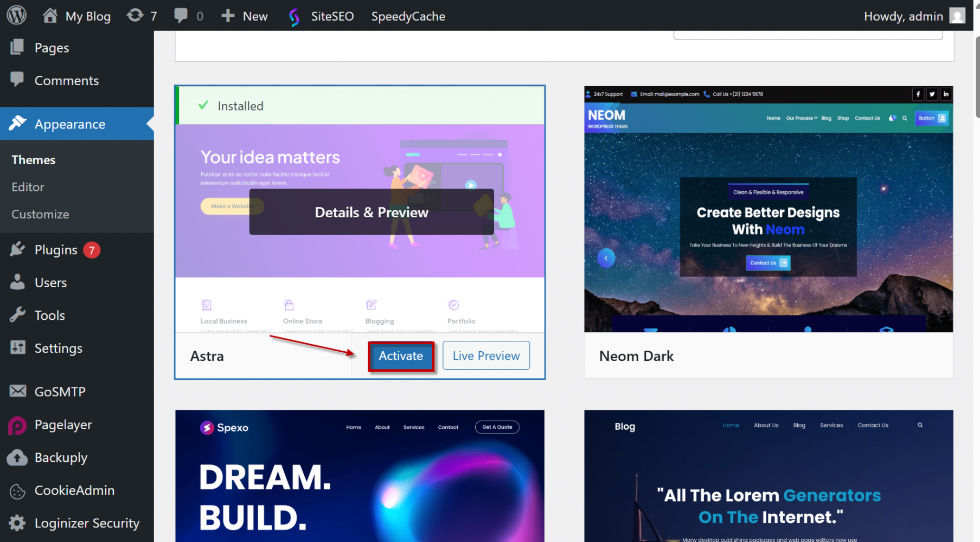980x542 pixels.
Task: Open Loginizer Security from the sidebar
Action: [87, 523]
